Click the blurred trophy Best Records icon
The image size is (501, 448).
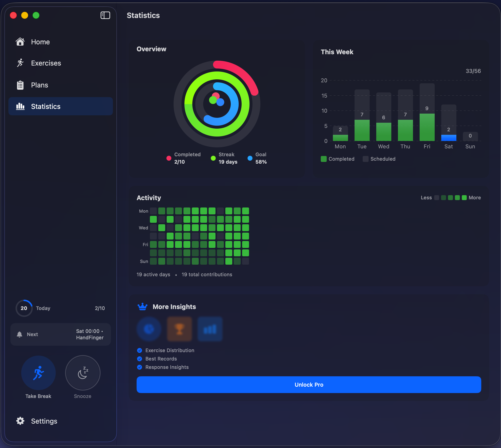179,329
